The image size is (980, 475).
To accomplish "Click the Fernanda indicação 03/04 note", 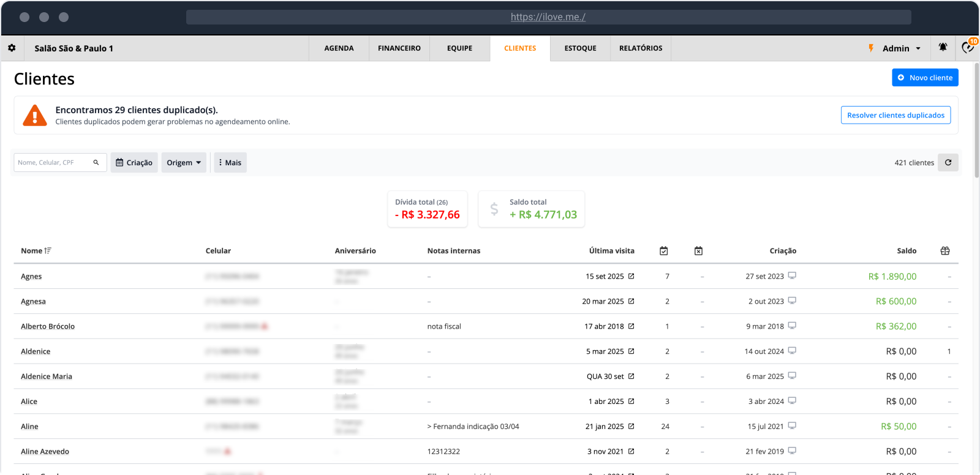I will [473, 427].
